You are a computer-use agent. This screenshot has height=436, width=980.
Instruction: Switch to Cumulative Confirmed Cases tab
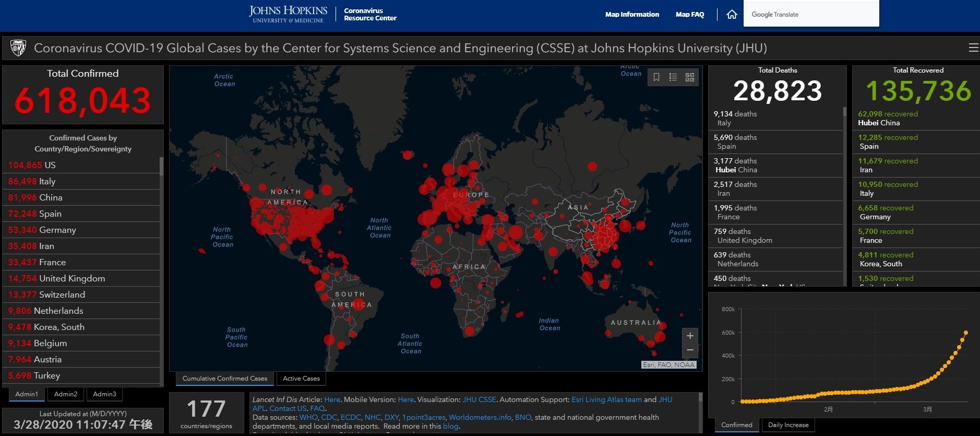click(224, 379)
